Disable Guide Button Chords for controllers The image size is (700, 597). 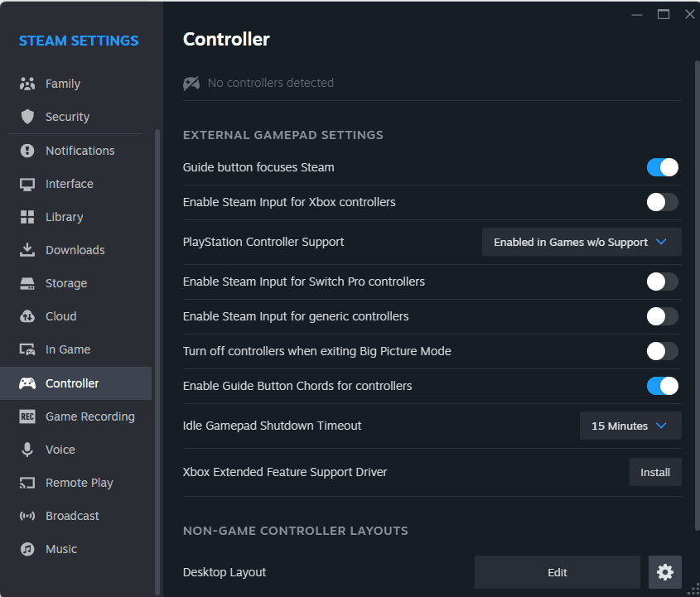tap(663, 386)
